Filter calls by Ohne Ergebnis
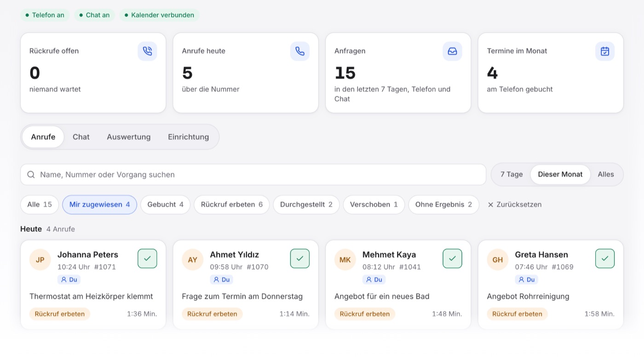The width and height of the screenshot is (644, 362). click(444, 205)
